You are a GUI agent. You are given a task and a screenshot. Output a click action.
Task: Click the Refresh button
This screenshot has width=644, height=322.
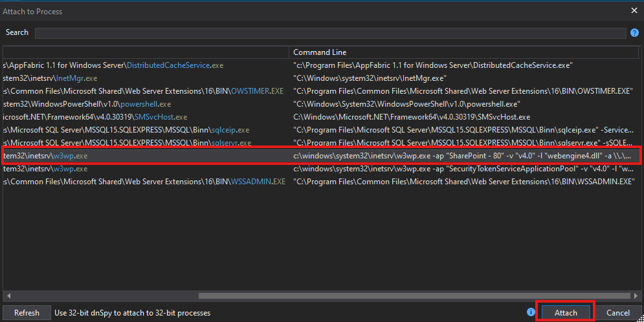click(x=27, y=312)
